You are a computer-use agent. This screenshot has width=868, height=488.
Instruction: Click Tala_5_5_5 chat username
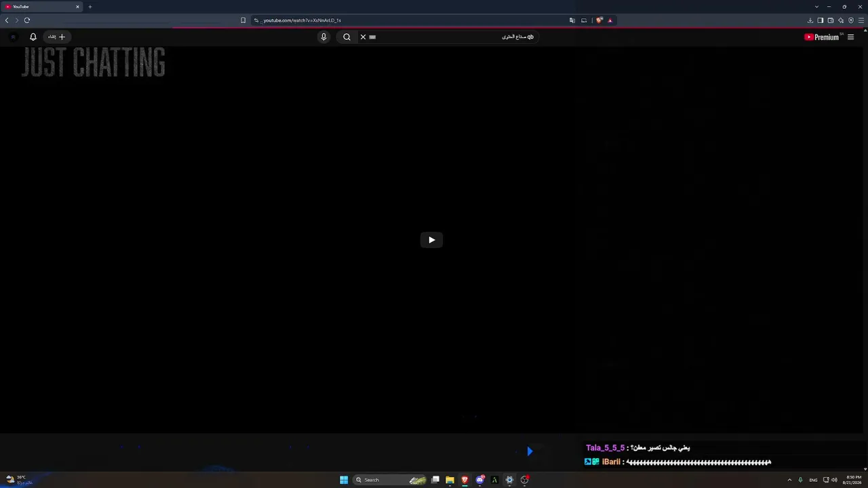pos(605,448)
